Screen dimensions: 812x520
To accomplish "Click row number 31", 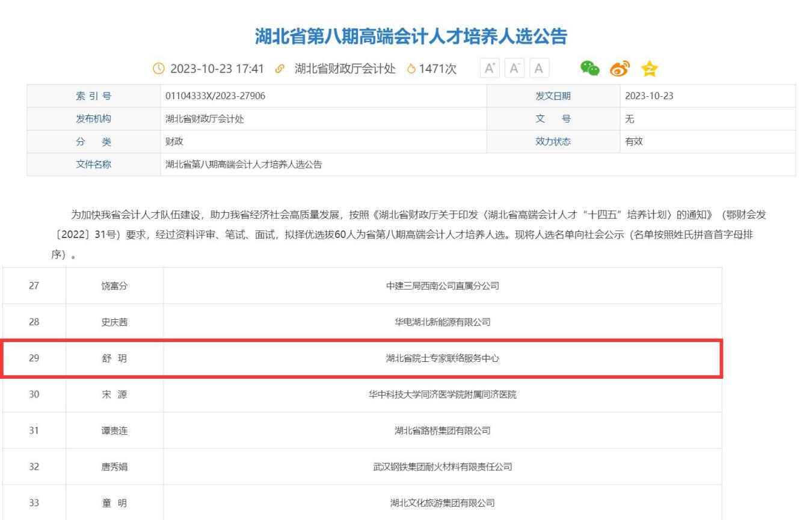I will 34,431.
